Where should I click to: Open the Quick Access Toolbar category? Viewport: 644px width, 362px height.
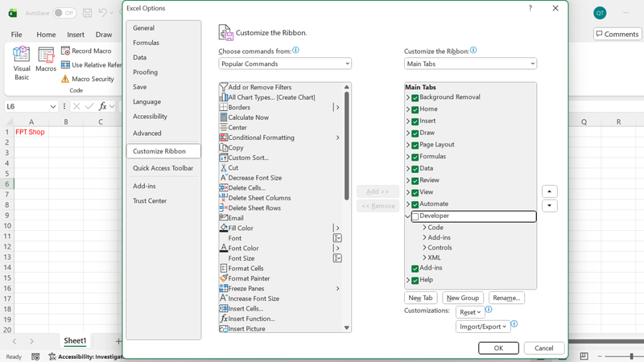(x=163, y=168)
